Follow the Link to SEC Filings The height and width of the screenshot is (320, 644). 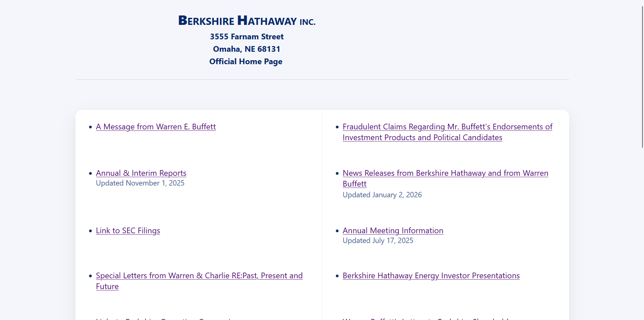(x=128, y=231)
